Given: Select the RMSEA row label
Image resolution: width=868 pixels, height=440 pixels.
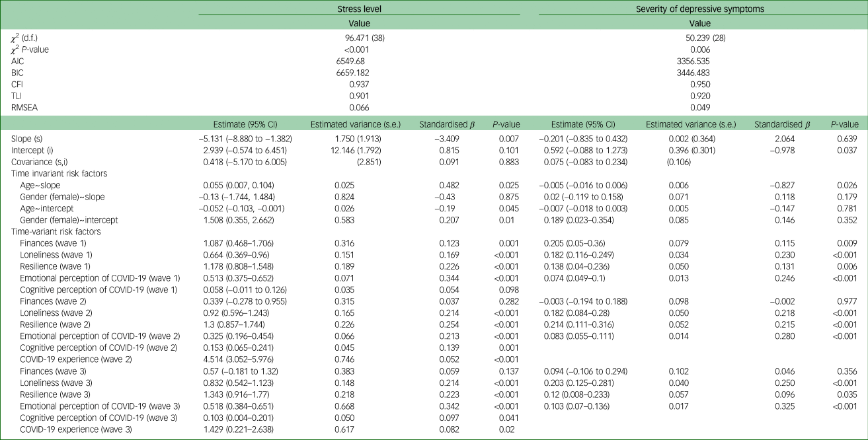Looking at the screenshot, I should (x=24, y=108).
